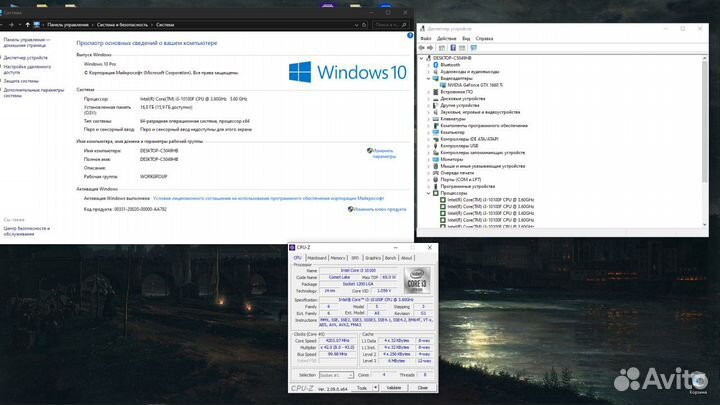Click Очереди печати printer icon
720x405 pixels.
[x=436, y=173]
